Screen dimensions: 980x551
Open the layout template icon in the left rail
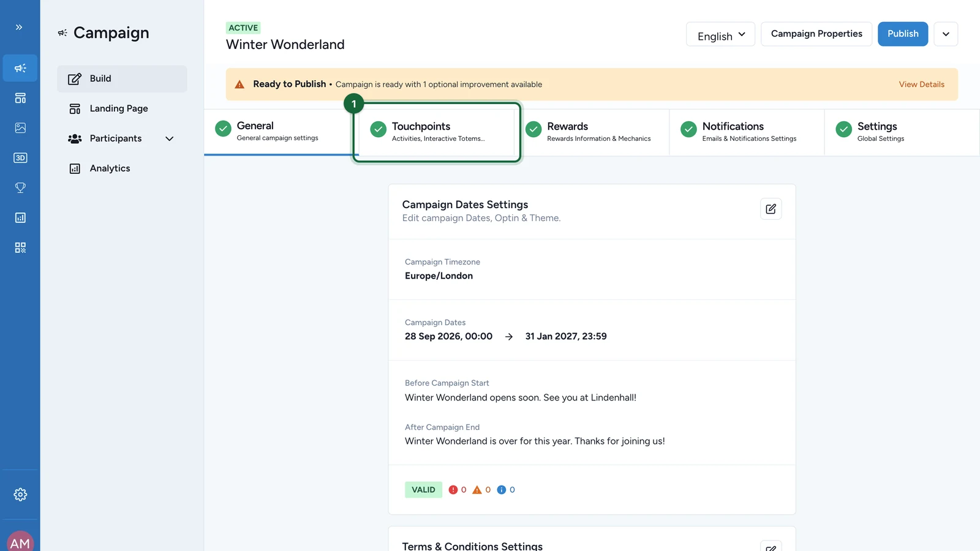(x=20, y=98)
